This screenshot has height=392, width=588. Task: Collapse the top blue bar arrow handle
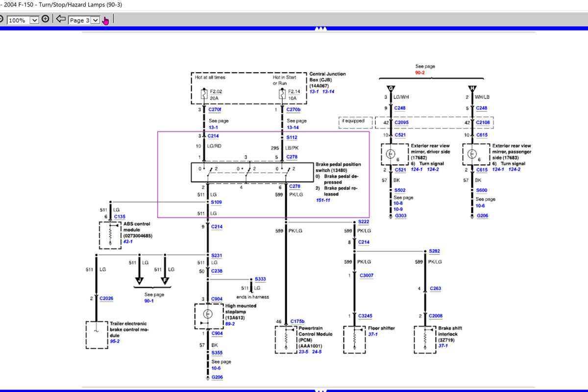tap(321, 28)
